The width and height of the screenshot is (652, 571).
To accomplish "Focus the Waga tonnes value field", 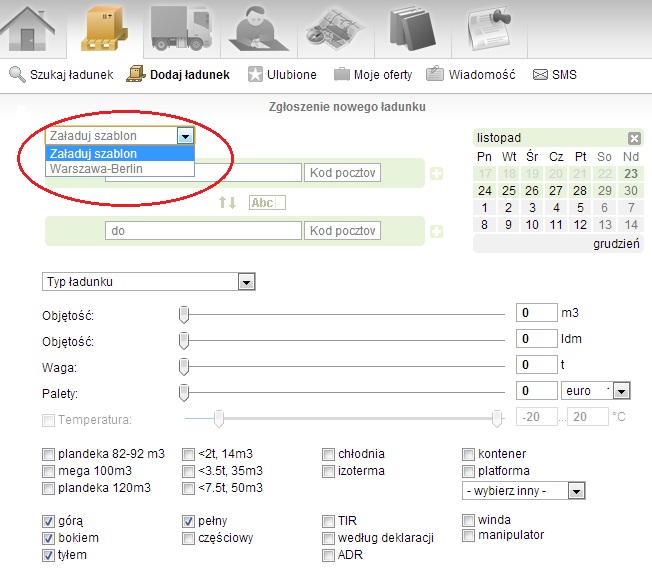I will pyautogui.click(x=536, y=365).
